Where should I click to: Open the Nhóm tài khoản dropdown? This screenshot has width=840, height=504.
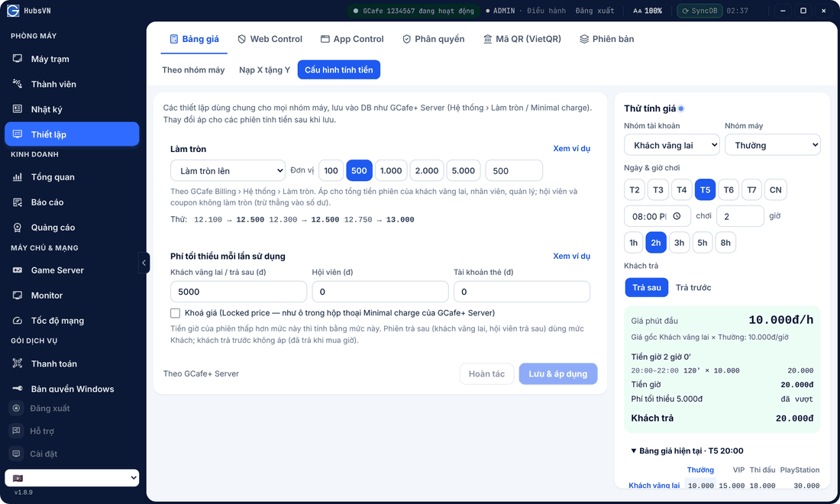coord(672,145)
